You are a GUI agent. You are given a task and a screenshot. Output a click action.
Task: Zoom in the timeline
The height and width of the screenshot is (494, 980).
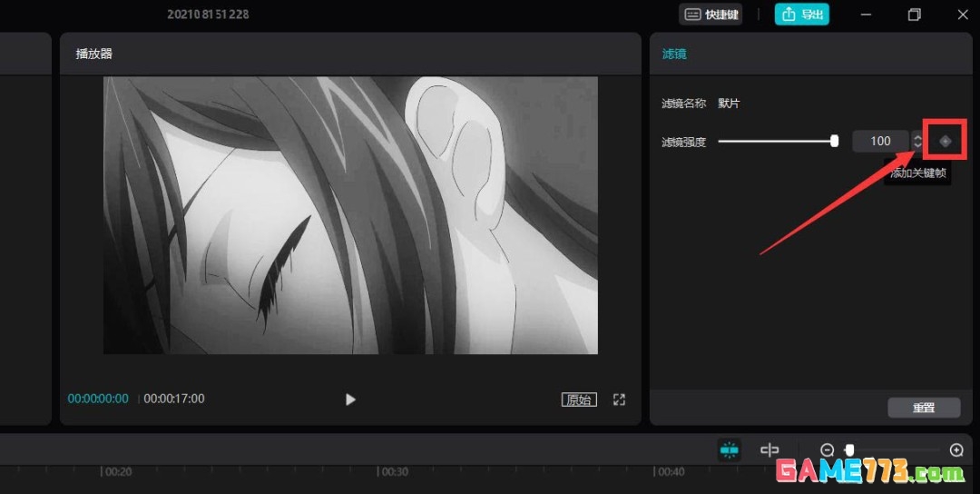(956, 450)
